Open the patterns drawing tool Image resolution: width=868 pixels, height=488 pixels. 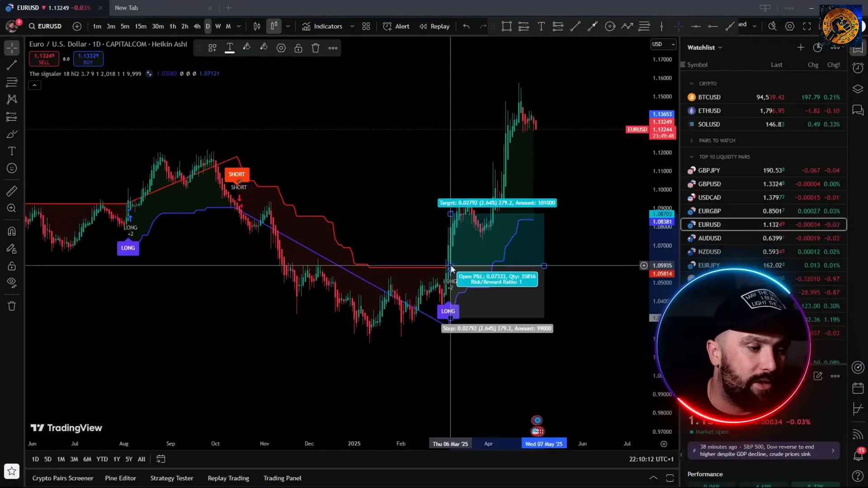coord(12,99)
